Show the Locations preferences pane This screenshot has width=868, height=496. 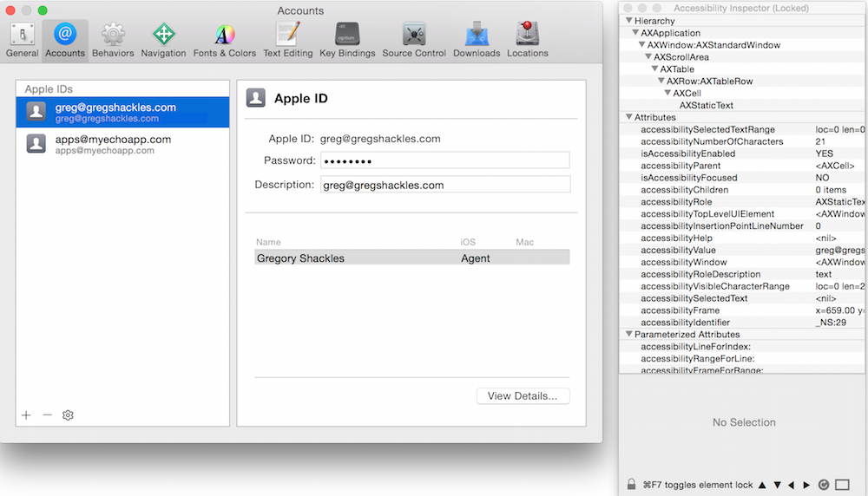pos(528,41)
